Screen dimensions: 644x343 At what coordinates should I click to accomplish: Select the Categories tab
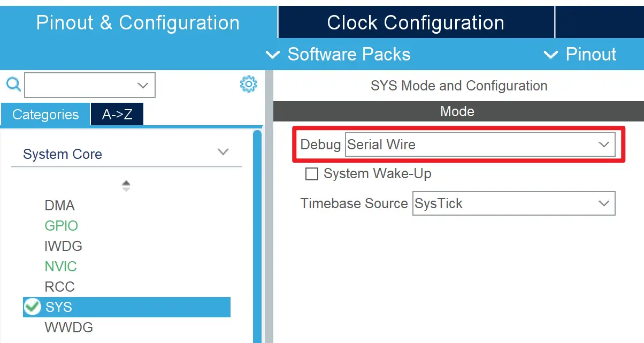45,115
